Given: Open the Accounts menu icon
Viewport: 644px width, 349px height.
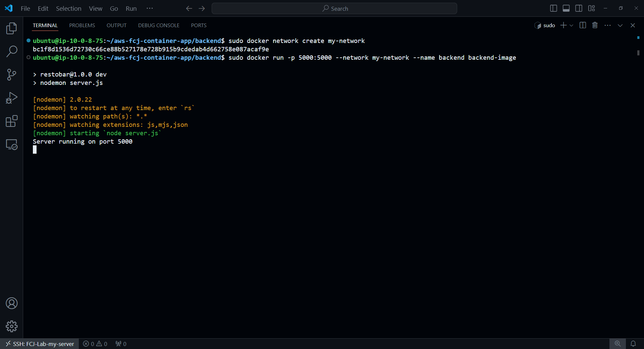Looking at the screenshot, I should pyautogui.click(x=11, y=303).
